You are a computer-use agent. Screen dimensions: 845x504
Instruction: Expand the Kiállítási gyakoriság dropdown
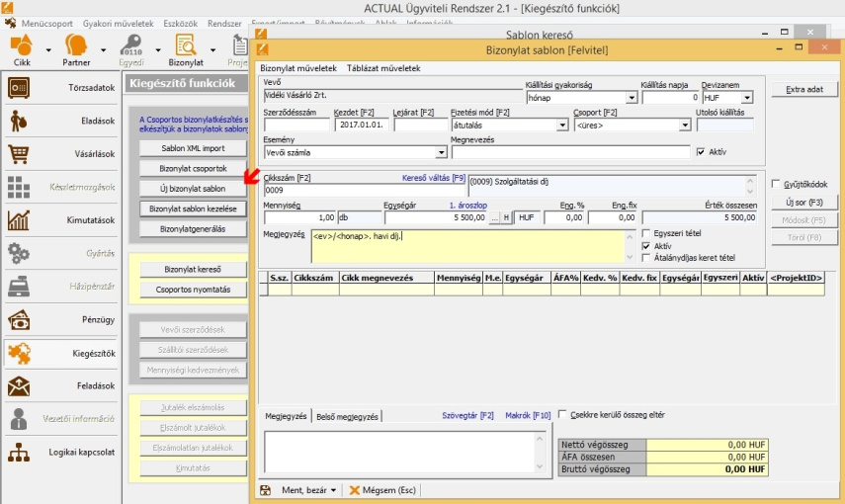630,98
